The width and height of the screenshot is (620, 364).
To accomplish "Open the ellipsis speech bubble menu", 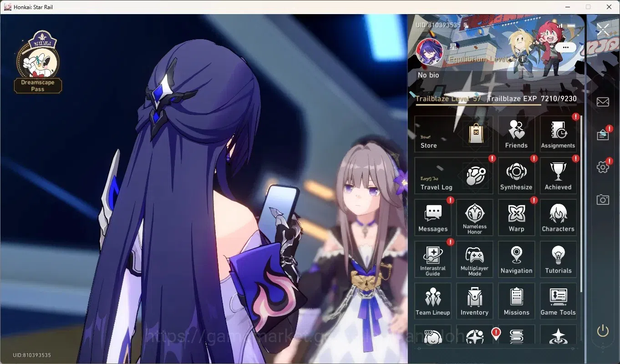I will 566,47.
